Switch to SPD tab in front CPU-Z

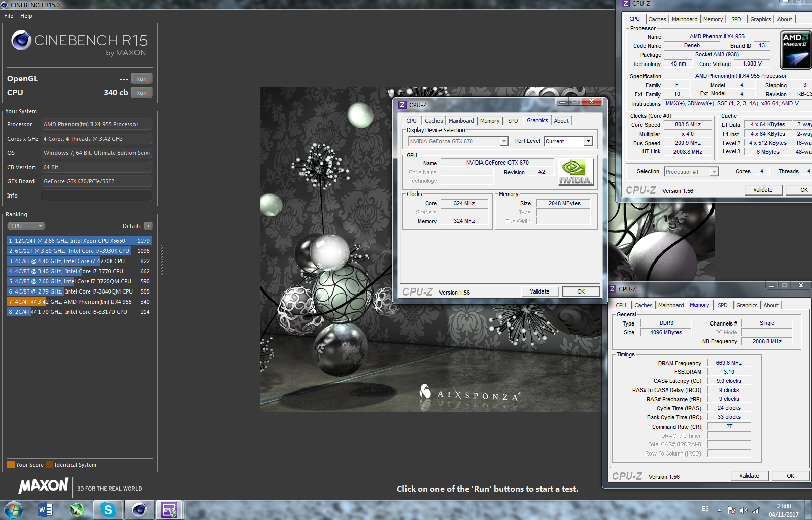[513, 121]
